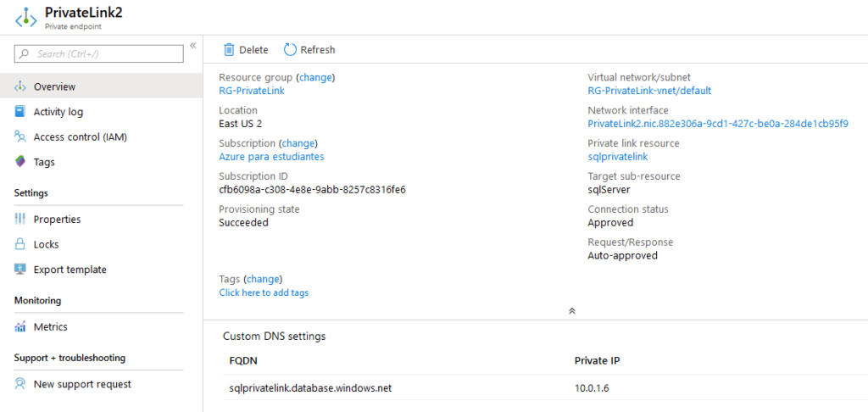Click the Metrics chart icon
The height and width of the screenshot is (412, 868).
[20, 326]
